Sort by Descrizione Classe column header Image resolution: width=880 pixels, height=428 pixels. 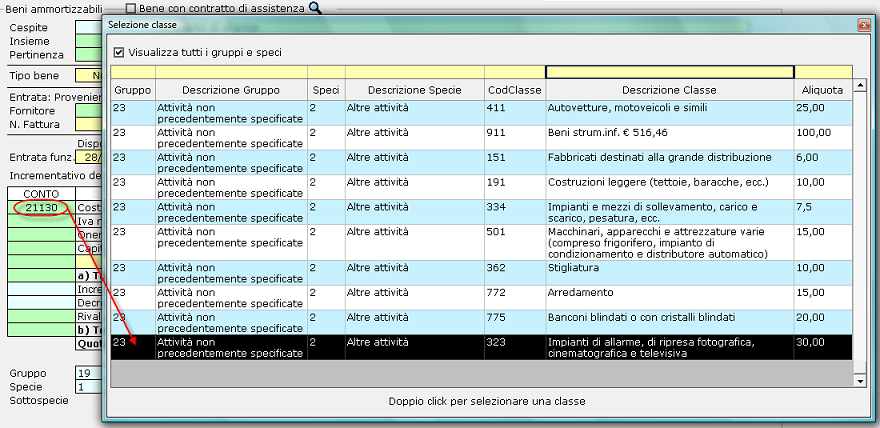click(670, 90)
